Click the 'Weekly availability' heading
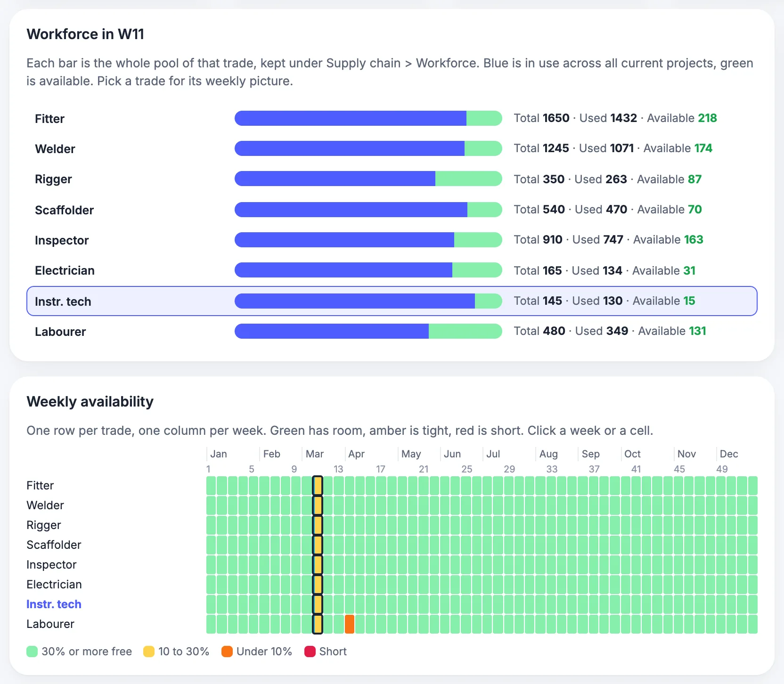This screenshot has height=684, width=784. [90, 402]
